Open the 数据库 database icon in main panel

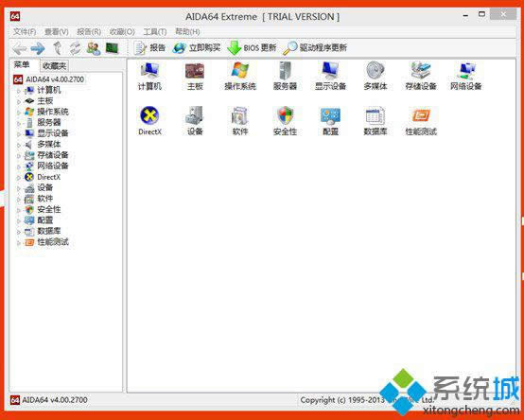(376, 121)
